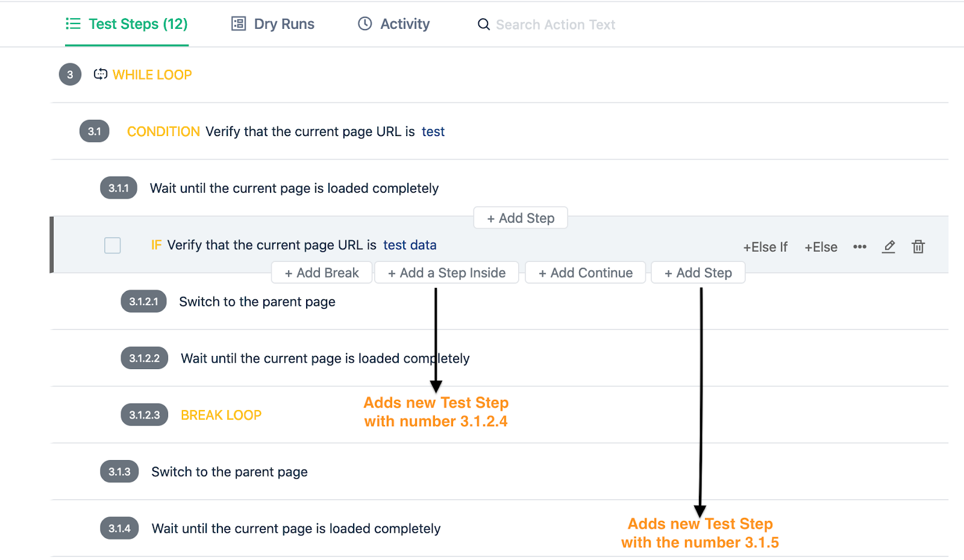964x560 pixels.
Task: Click the Dry Runs panel icon
Action: click(239, 23)
